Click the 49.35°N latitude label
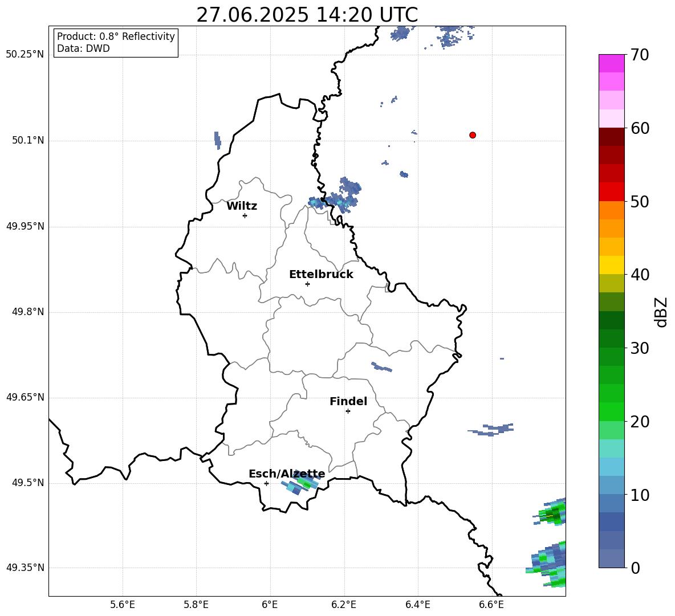Screen dimensions: 675x616 coord(25,568)
